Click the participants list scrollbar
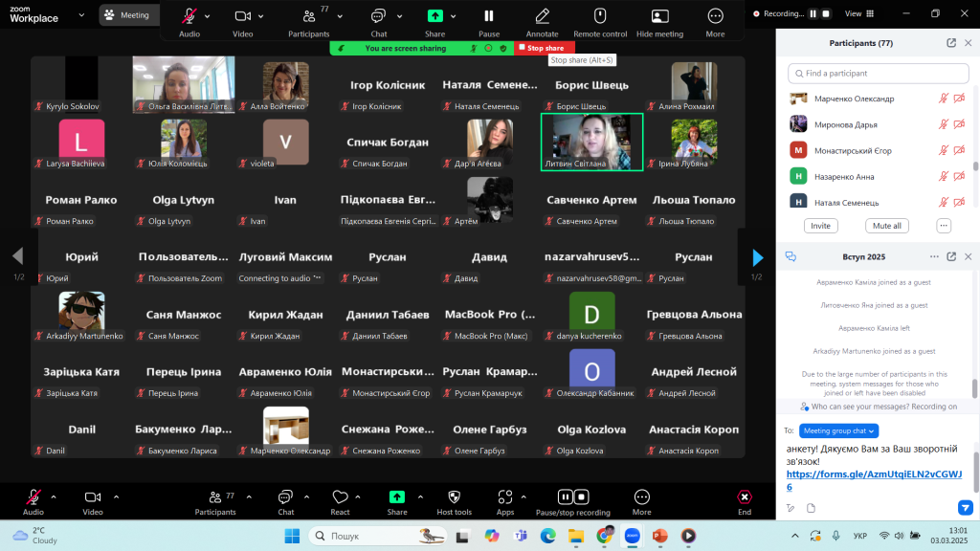The image size is (980, 551). pos(975,166)
